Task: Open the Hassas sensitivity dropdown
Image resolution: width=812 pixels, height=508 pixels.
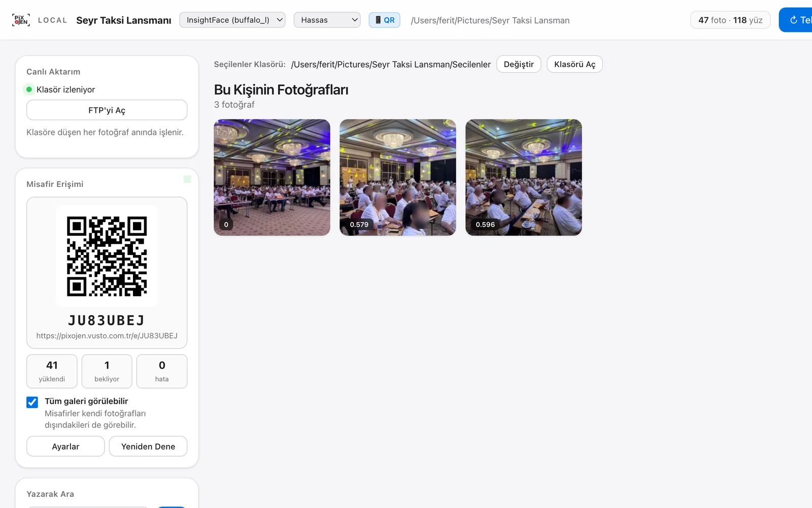Action: (x=327, y=20)
